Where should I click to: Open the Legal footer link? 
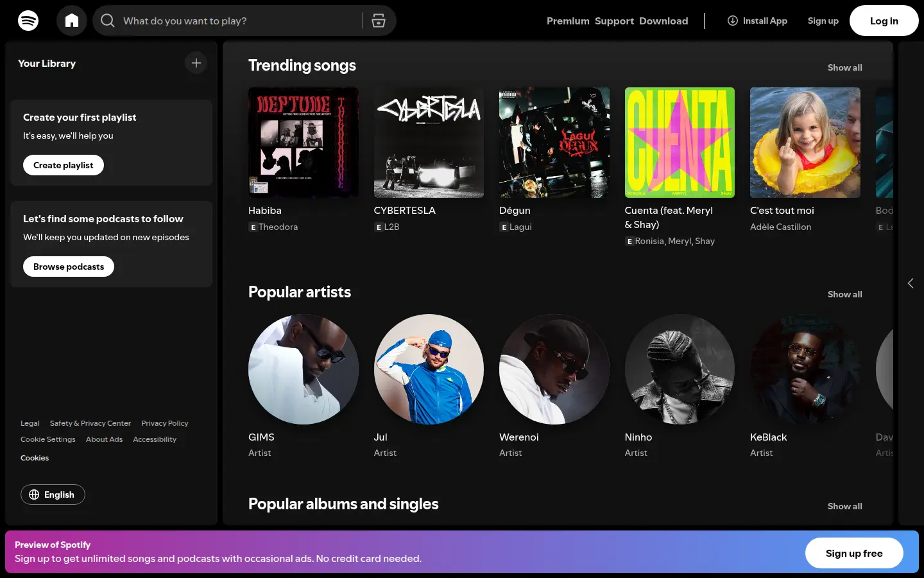pos(30,423)
